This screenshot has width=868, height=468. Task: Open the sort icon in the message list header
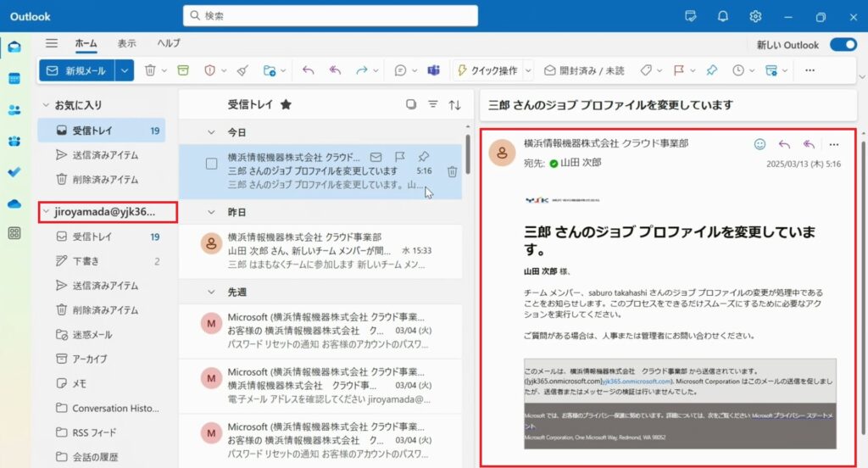(x=455, y=104)
